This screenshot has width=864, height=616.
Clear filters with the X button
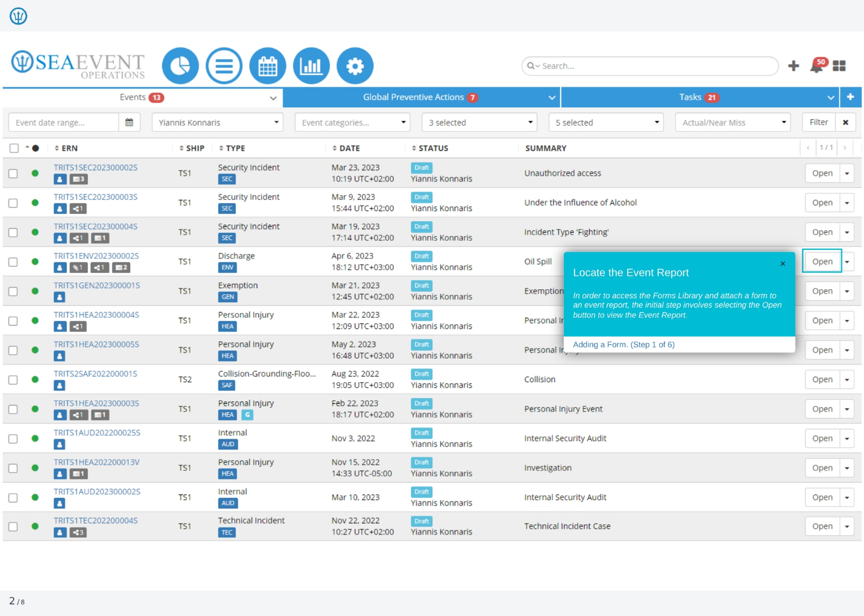846,123
